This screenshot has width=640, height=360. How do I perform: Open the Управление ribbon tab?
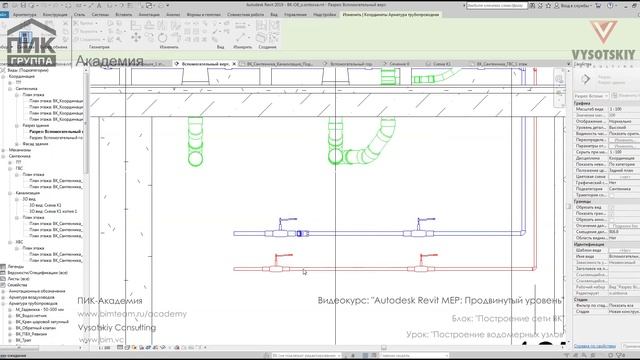[295, 14]
